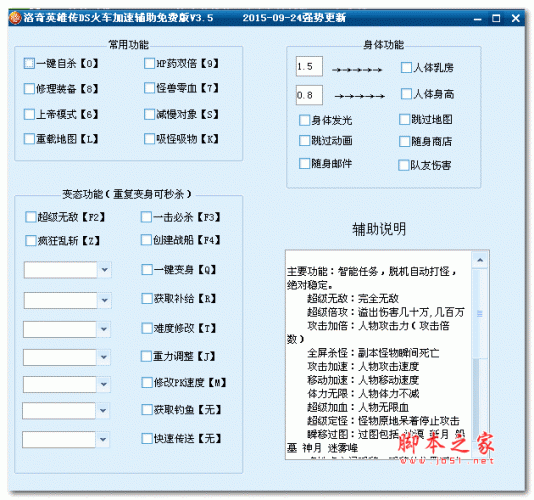Click text line 移动加速：人物移动速度
534x500 pixels.
point(363,380)
